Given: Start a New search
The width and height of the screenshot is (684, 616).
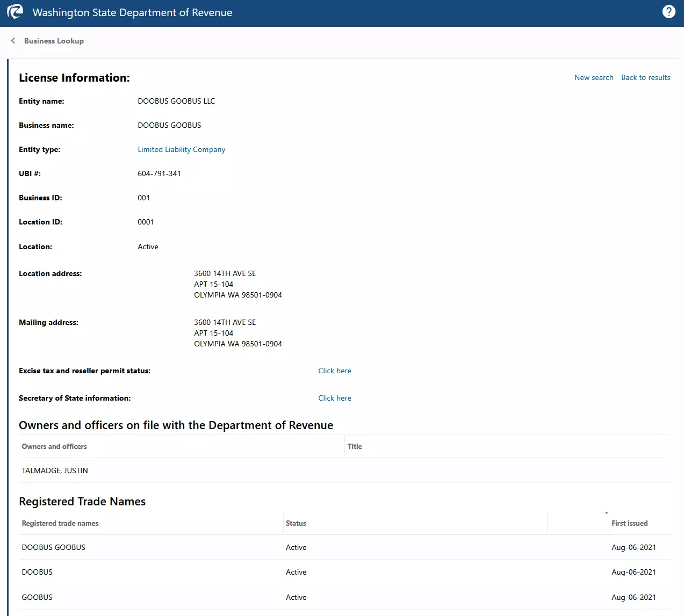Looking at the screenshot, I should pyautogui.click(x=594, y=77).
